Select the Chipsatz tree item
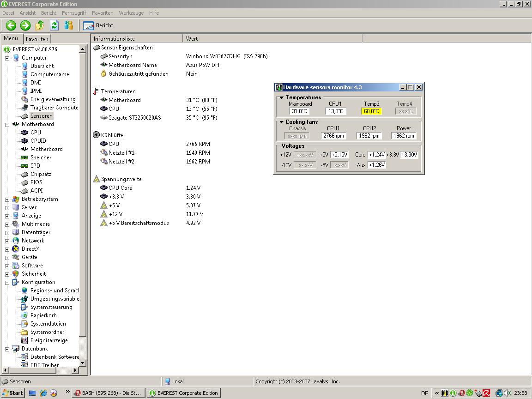The image size is (532, 399). (41, 174)
